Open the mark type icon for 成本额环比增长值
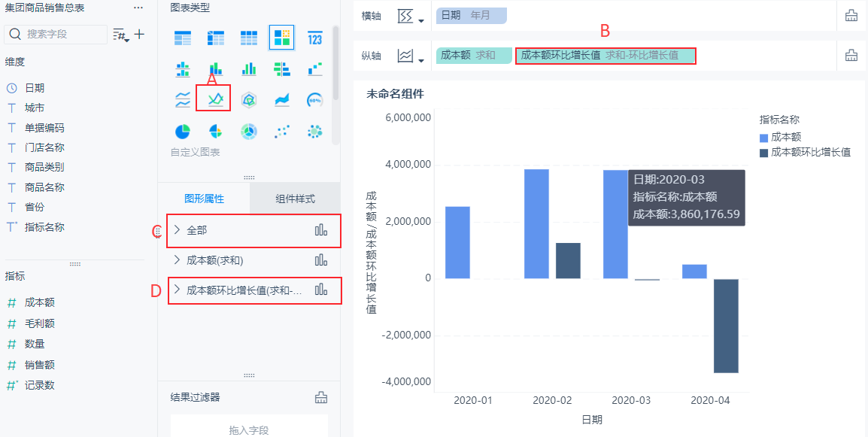This screenshot has height=437, width=868. point(321,290)
